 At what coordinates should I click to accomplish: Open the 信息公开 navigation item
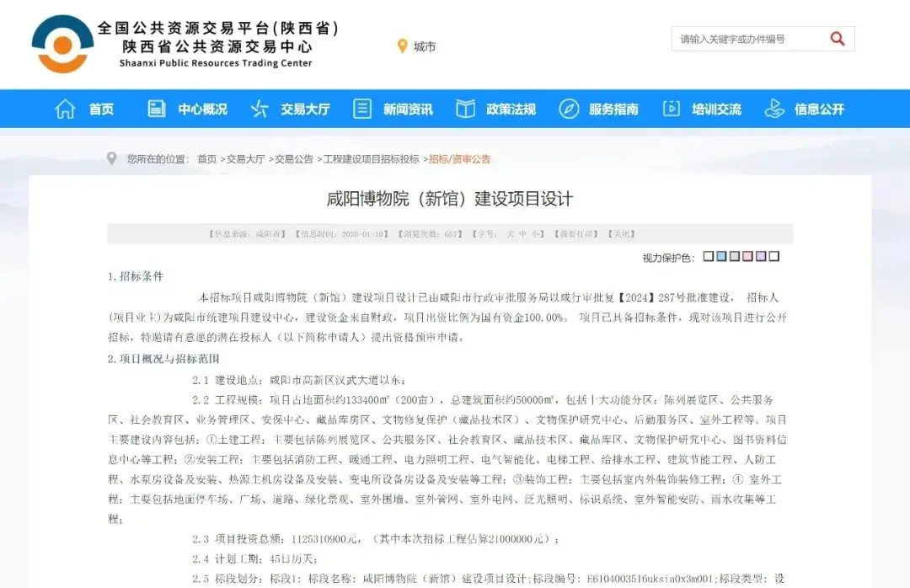coord(820,110)
